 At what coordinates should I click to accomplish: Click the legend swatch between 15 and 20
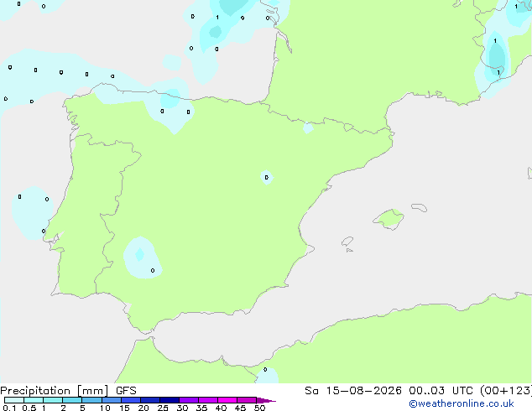(x=130, y=400)
